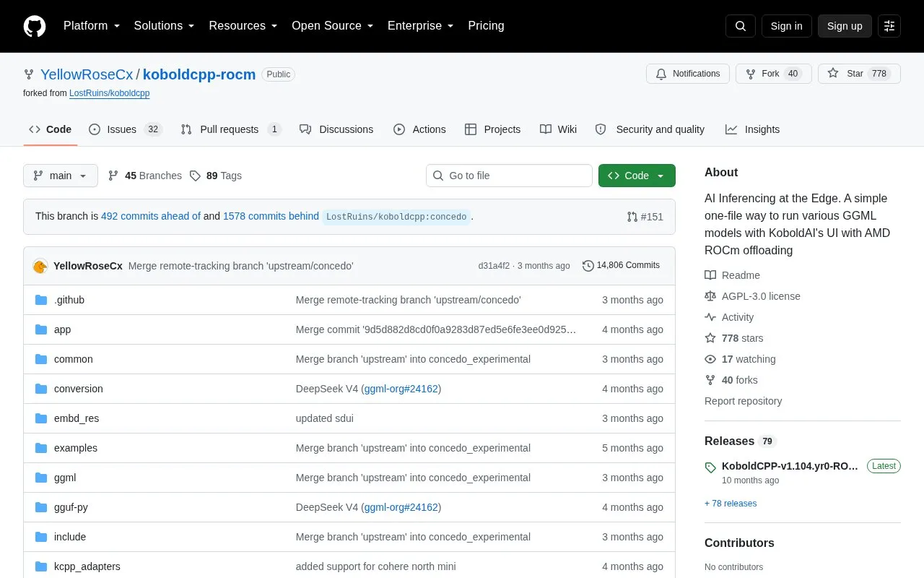This screenshot has width=924, height=578.
Task: Open the common folder icon
Action: (x=41, y=359)
